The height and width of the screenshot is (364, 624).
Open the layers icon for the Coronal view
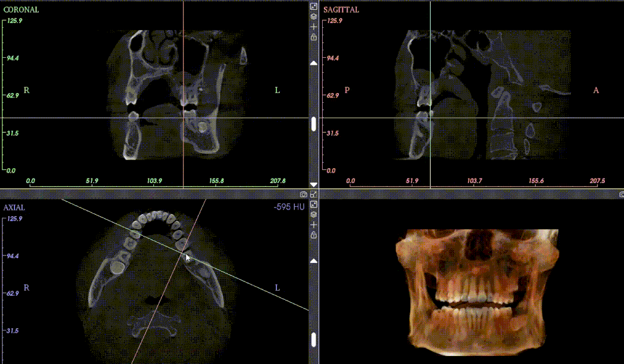pos(313,16)
